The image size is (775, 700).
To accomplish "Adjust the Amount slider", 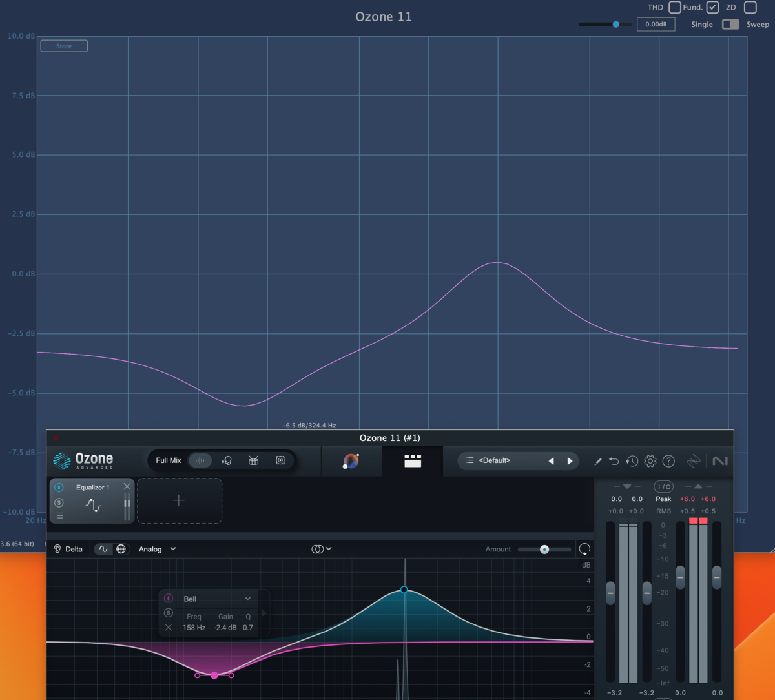I will tap(544, 549).
